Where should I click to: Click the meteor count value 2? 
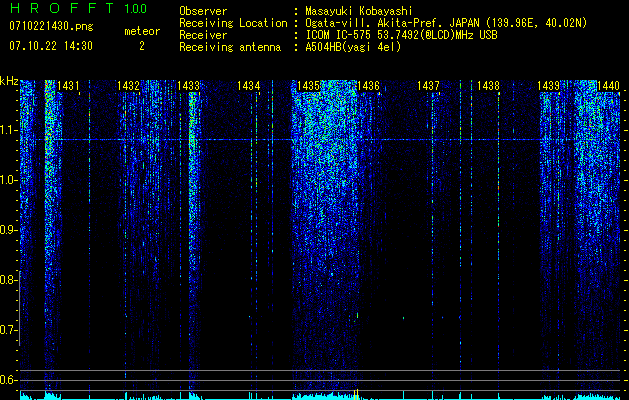click(x=142, y=46)
